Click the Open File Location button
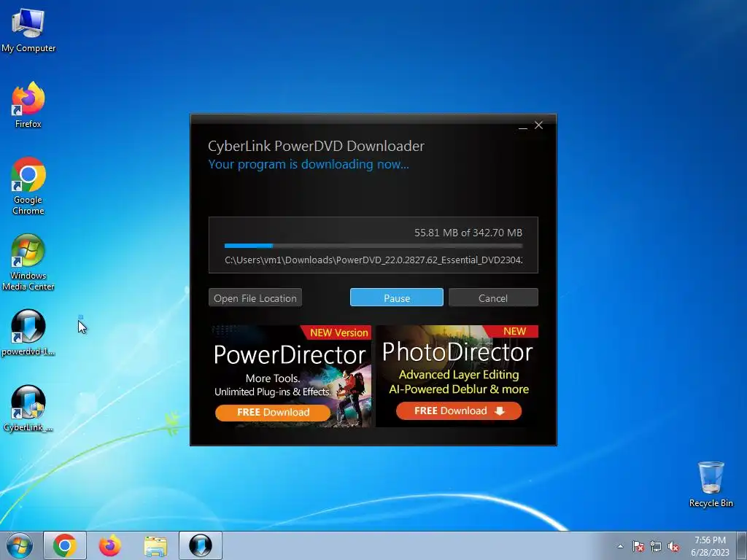This screenshot has height=560, width=747. [x=255, y=297]
